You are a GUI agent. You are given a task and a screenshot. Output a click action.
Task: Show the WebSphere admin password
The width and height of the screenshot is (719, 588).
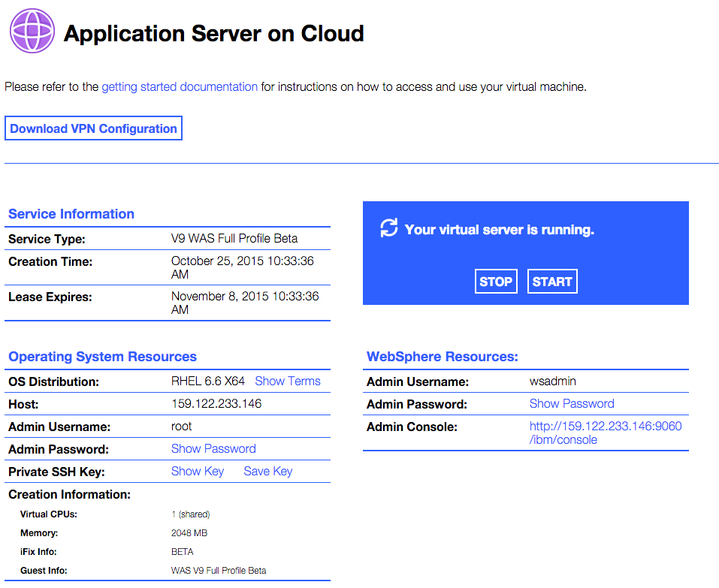[x=571, y=403]
